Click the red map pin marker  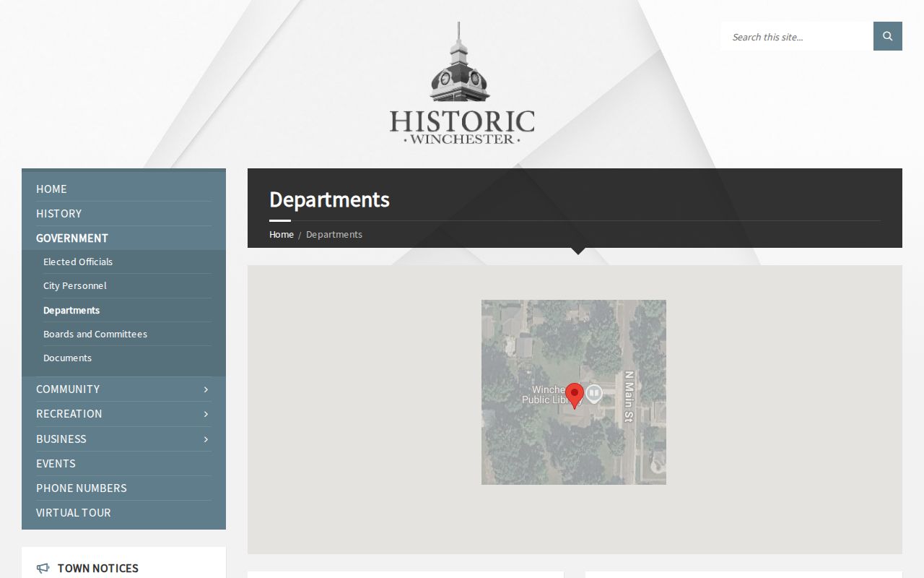point(575,396)
